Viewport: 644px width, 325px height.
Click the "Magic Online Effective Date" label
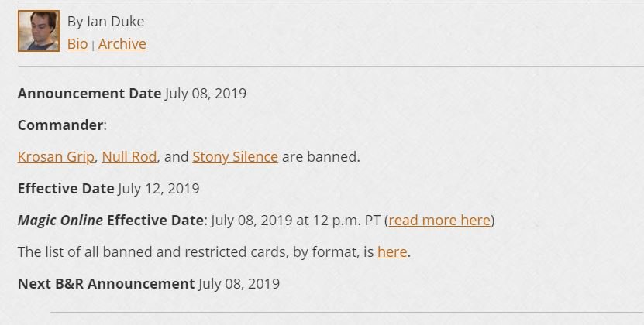click(x=111, y=221)
